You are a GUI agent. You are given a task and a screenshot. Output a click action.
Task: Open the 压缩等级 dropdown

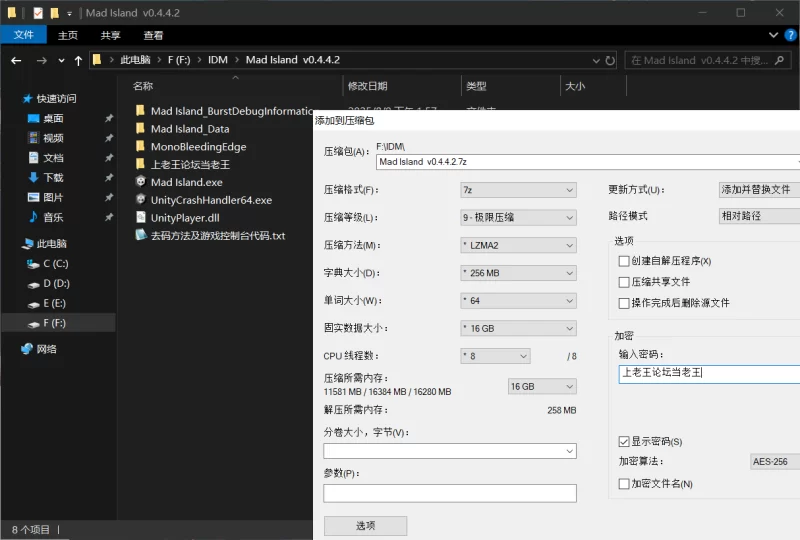coord(518,217)
